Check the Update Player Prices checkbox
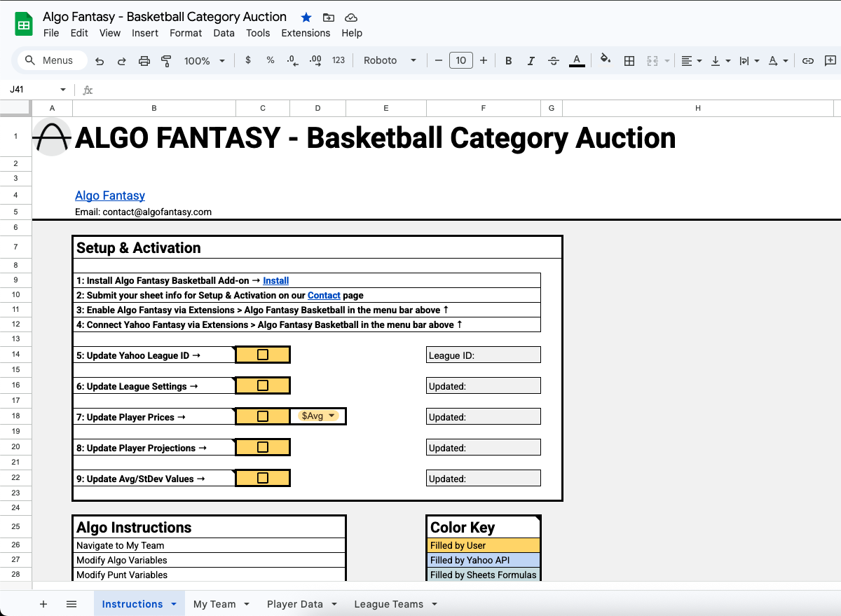This screenshot has width=841, height=616. tap(263, 416)
